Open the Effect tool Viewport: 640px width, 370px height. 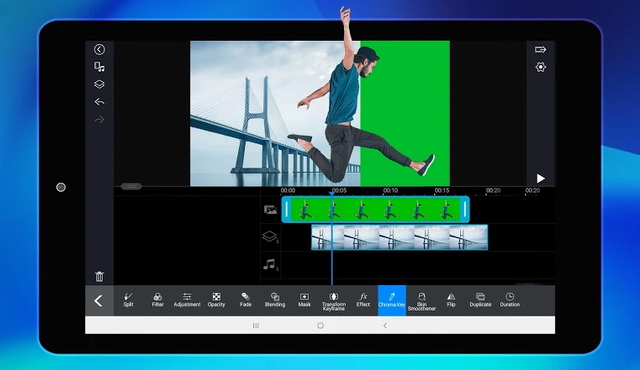click(363, 300)
